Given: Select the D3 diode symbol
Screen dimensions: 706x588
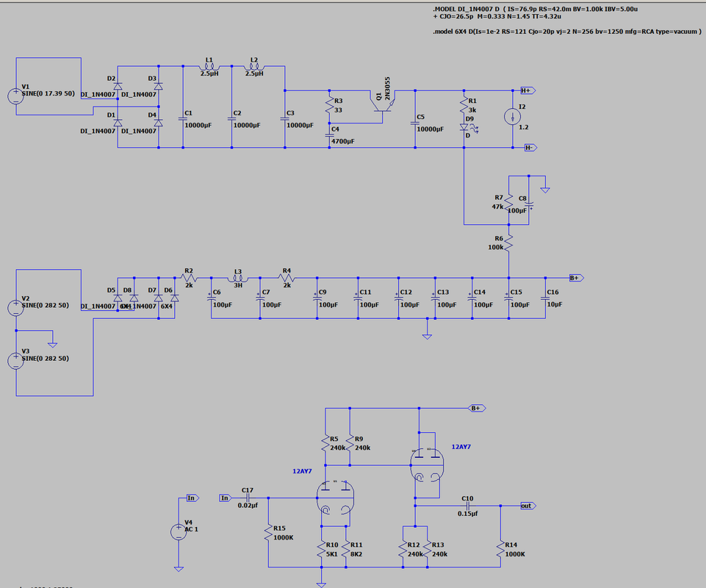Looking at the screenshot, I should click(x=159, y=86).
